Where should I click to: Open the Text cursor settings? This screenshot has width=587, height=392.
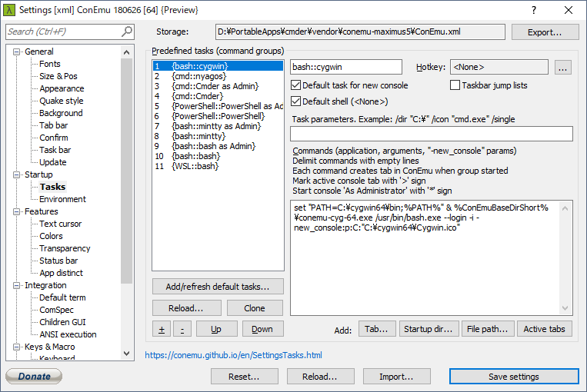60,224
